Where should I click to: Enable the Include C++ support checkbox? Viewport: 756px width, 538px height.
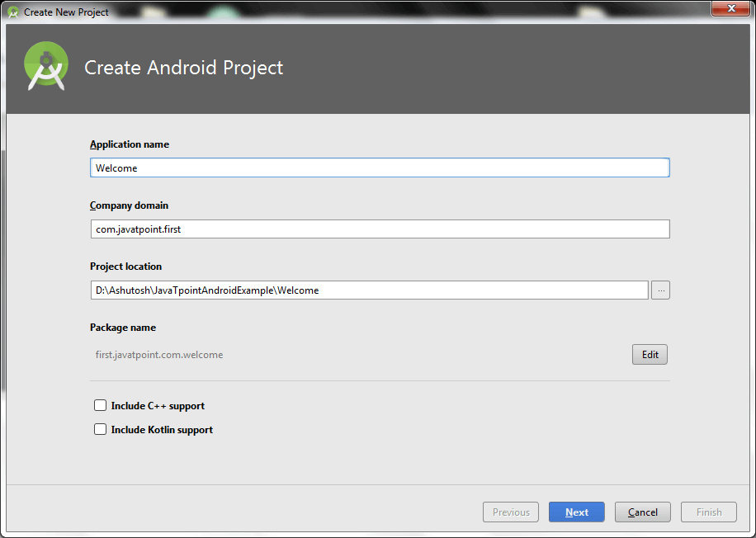pyautogui.click(x=101, y=406)
